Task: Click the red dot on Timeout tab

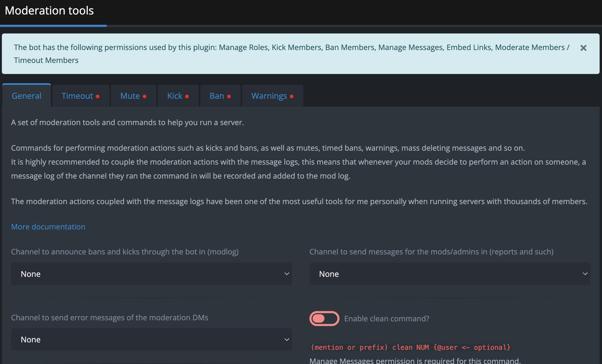Action: click(98, 96)
